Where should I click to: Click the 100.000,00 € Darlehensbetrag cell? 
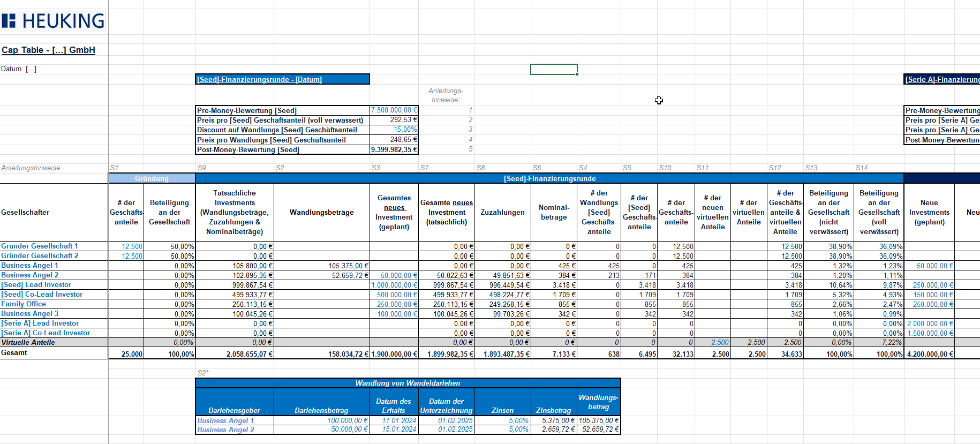(348, 421)
